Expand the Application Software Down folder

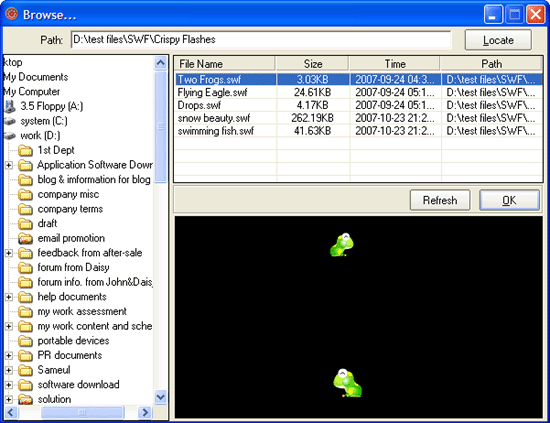click(x=9, y=165)
